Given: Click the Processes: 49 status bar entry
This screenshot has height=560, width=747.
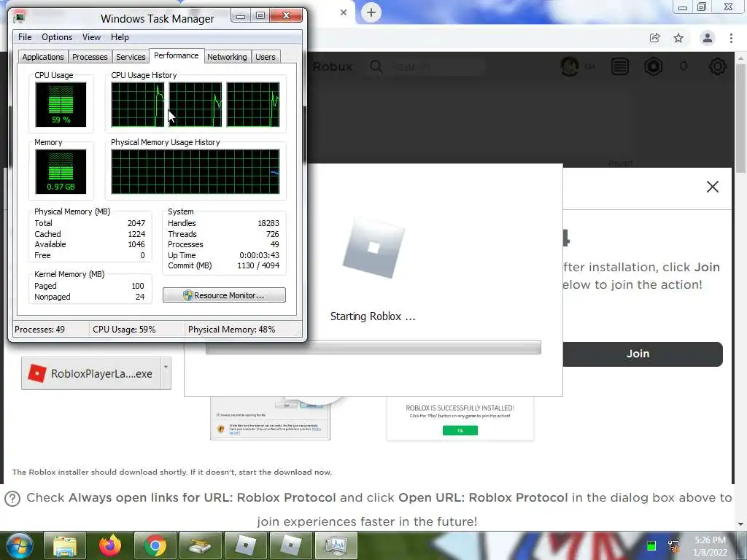Looking at the screenshot, I should tap(39, 330).
